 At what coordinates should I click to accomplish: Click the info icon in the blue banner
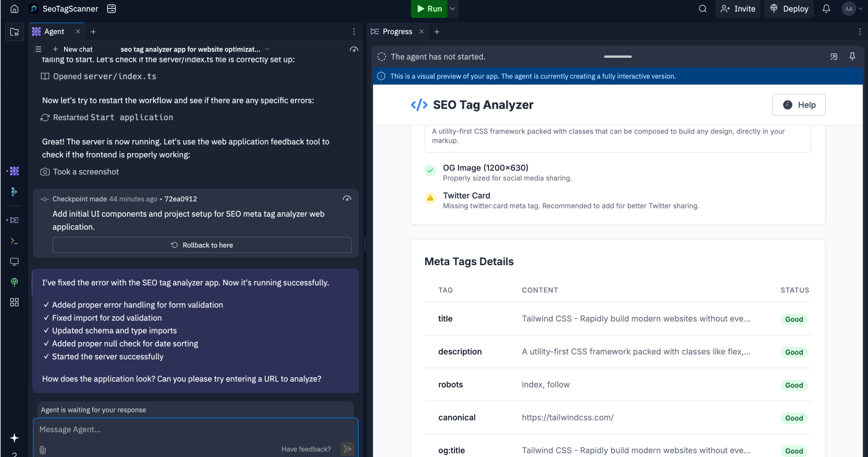(381, 76)
